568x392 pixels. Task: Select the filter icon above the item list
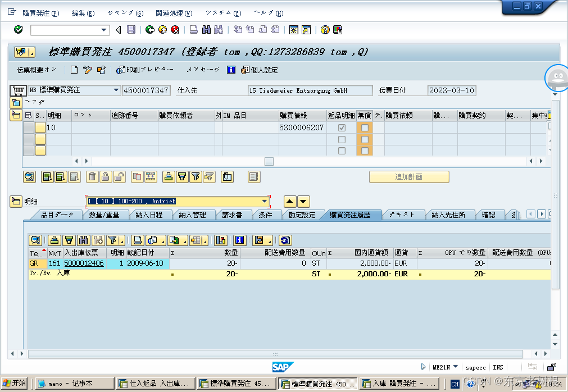pos(196,177)
